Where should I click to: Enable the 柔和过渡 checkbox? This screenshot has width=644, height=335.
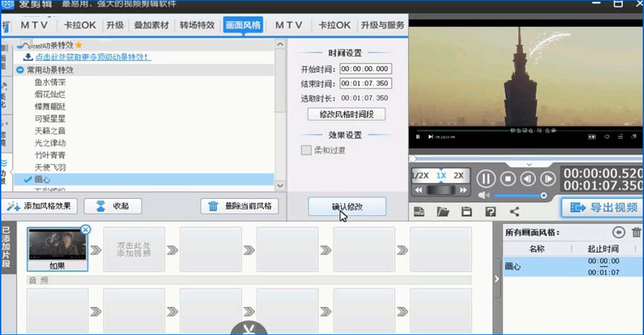306,150
